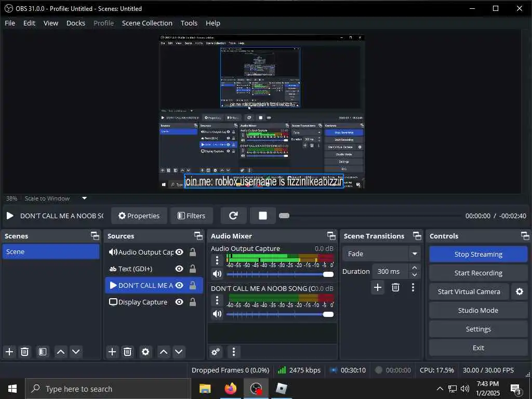Lock the DON'T CALL ME A NOOB source

pos(192,286)
